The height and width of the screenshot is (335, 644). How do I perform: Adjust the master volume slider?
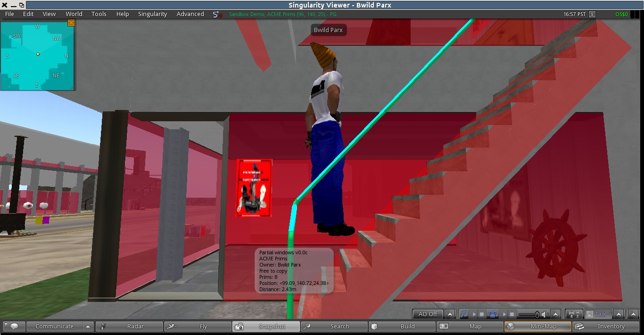point(529,314)
